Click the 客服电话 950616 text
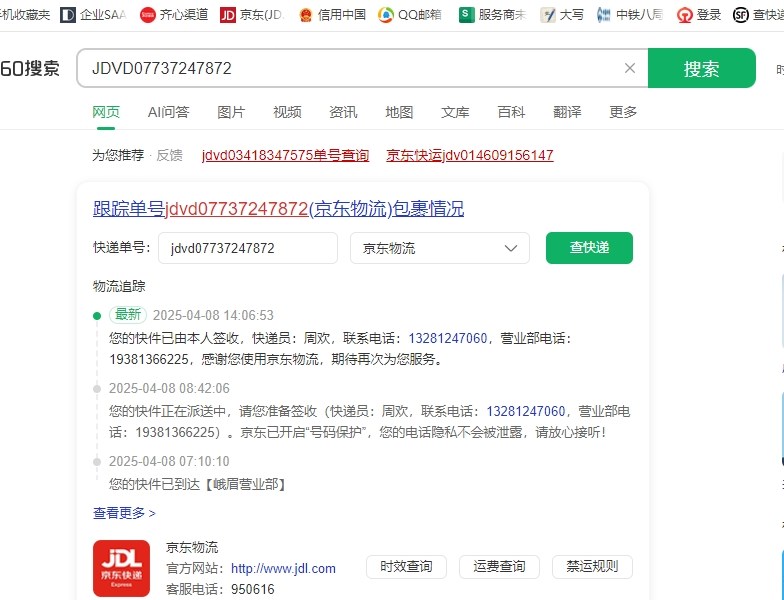The image size is (784, 600). click(x=220, y=590)
